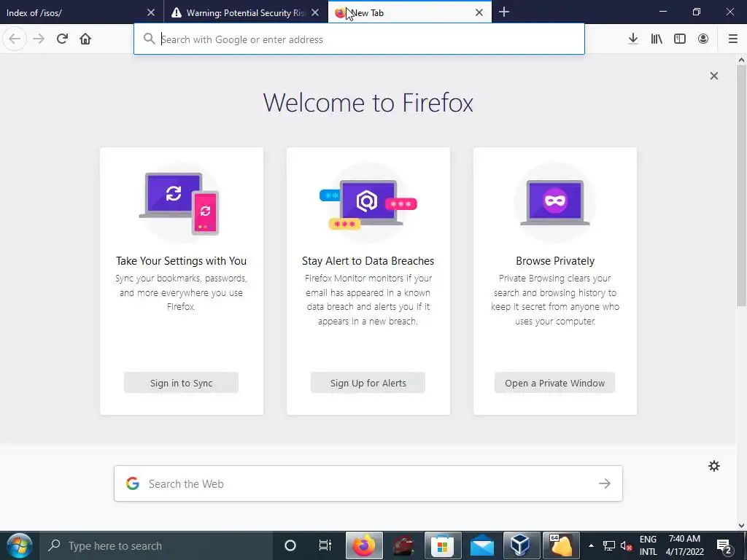Viewport: 747px width, 560px height.
Task: Open the Windows Start button
Action: 19,545
